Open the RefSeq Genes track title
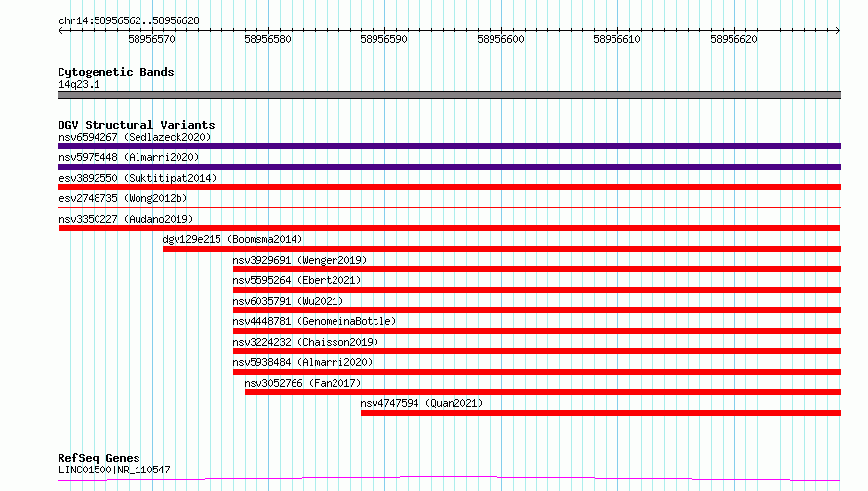The height and width of the screenshot is (491, 868). click(x=99, y=459)
